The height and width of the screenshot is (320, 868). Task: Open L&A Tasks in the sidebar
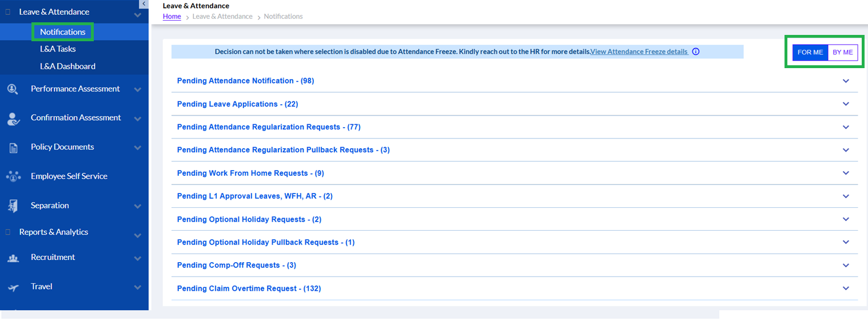click(x=58, y=49)
